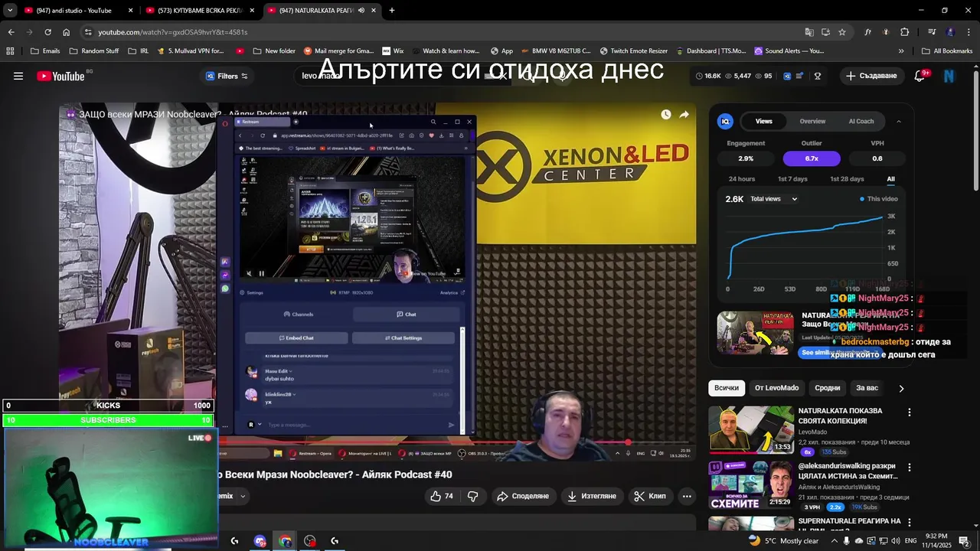Click the address bar URL
The width and height of the screenshot is (980, 551).
click(x=172, y=32)
